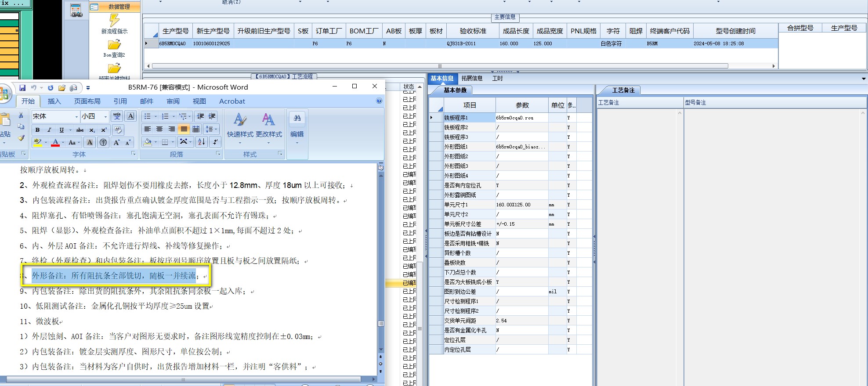
Task: Copy selection using the clipboard copy icon
Action: pyautogui.click(x=21, y=126)
